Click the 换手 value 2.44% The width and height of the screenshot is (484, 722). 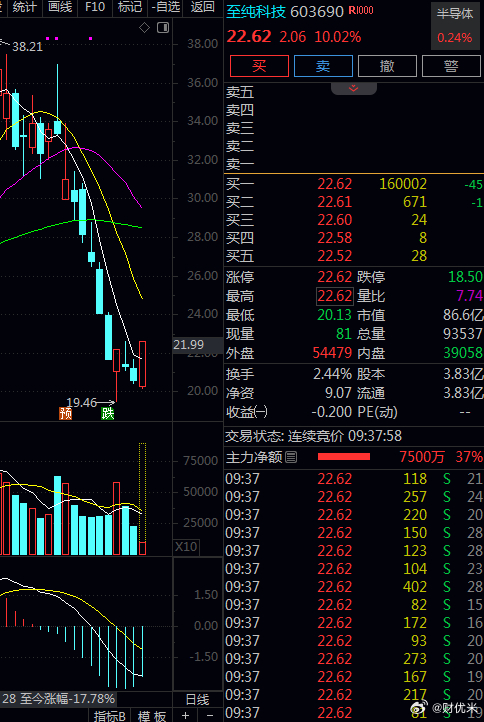(x=332, y=373)
